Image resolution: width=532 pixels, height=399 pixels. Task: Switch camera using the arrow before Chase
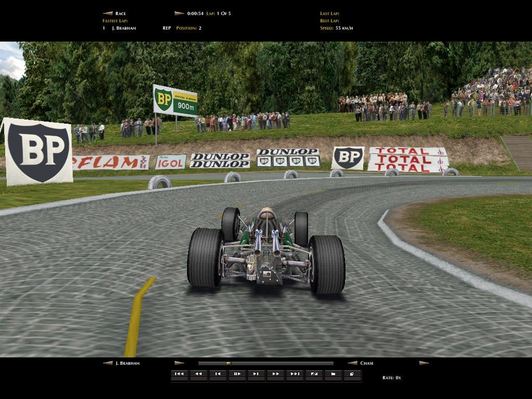350,363
